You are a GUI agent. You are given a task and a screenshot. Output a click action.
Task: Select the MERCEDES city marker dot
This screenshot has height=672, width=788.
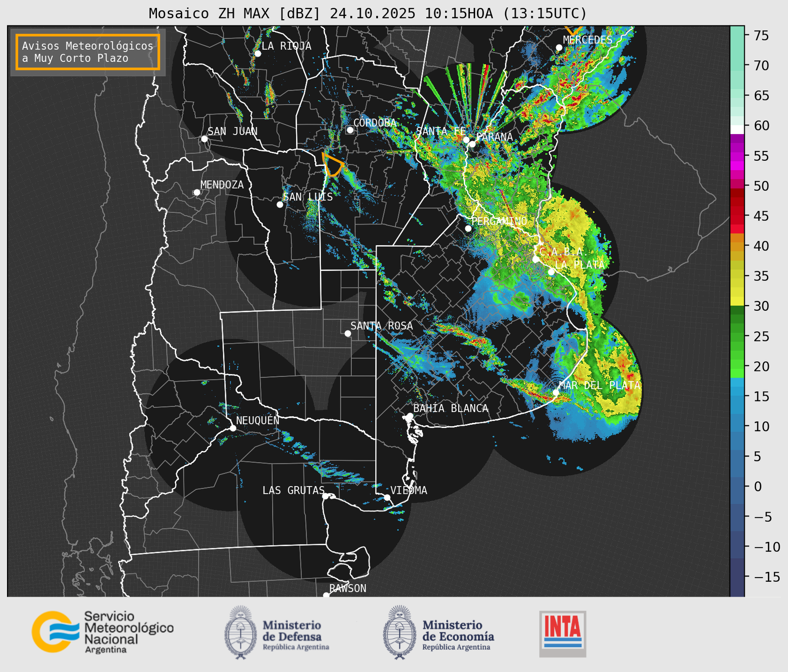coord(559,48)
